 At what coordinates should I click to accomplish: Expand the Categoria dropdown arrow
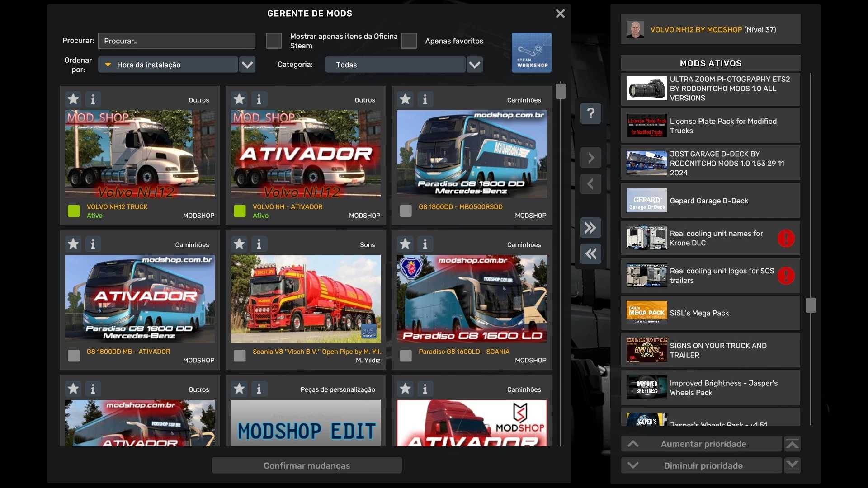475,65
